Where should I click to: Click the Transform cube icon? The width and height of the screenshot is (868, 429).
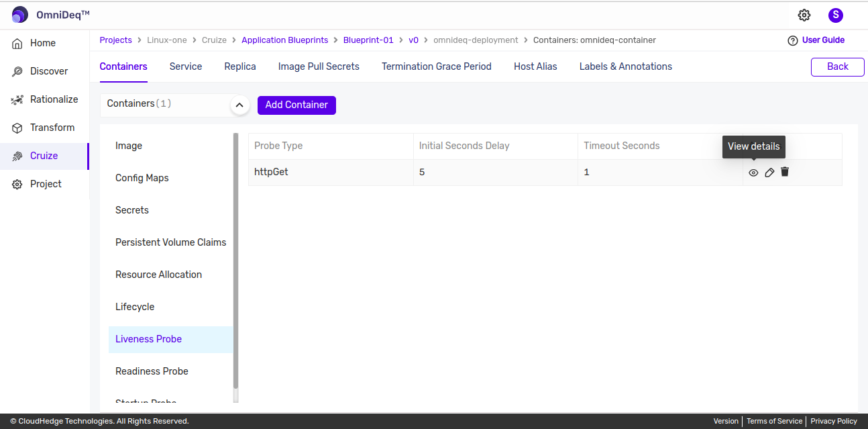click(x=17, y=128)
